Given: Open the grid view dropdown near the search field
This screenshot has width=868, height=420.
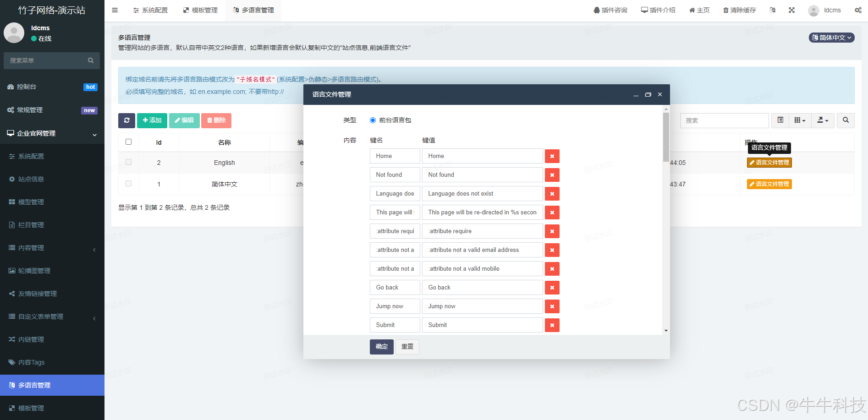Looking at the screenshot, I should (x=800, y=120).
